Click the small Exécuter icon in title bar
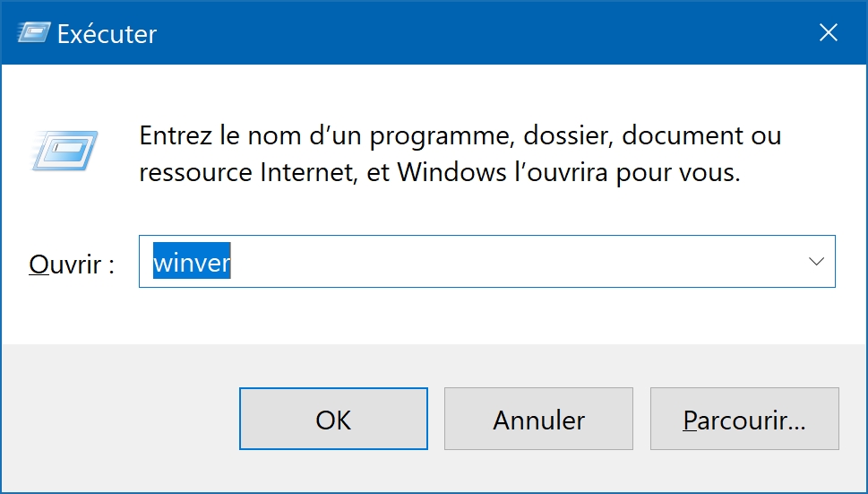This screenshot has width=868, height=494. 34,32
